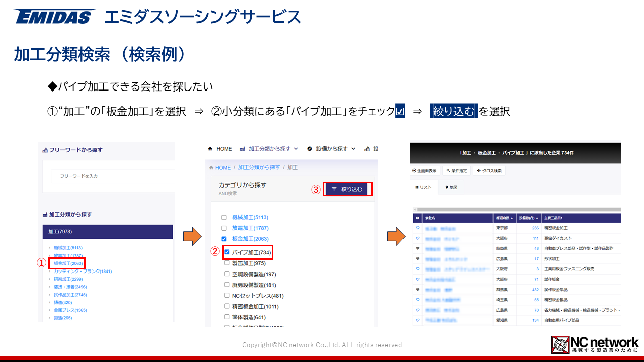
Task: Open 板金加工(2063) link in left list
Action: tap(68, 263)
